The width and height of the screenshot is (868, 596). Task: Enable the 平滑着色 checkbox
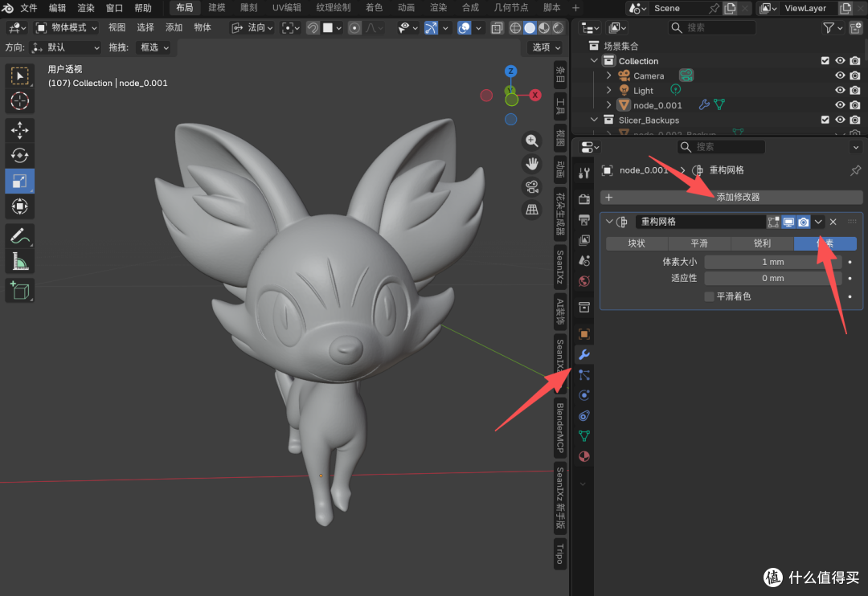pos(709,296)
